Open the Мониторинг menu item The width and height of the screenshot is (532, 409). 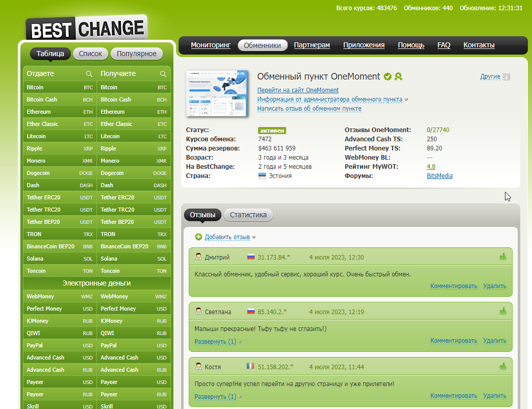211,45
